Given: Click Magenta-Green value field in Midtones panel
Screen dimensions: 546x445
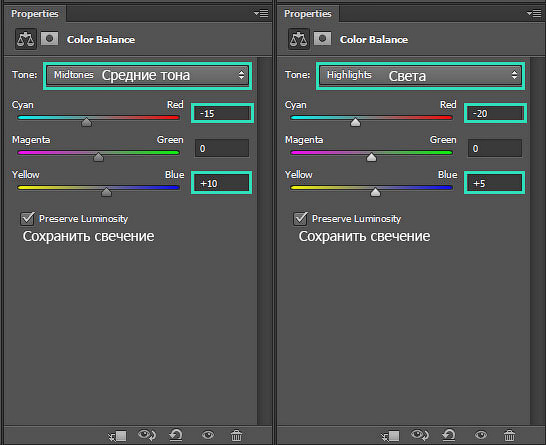Looking at the screenshot, I should (222, 148).
